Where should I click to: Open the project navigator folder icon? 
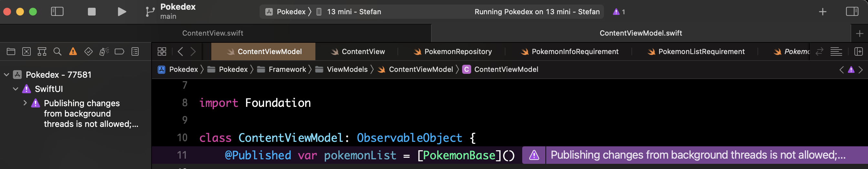[x=11, y=51]
